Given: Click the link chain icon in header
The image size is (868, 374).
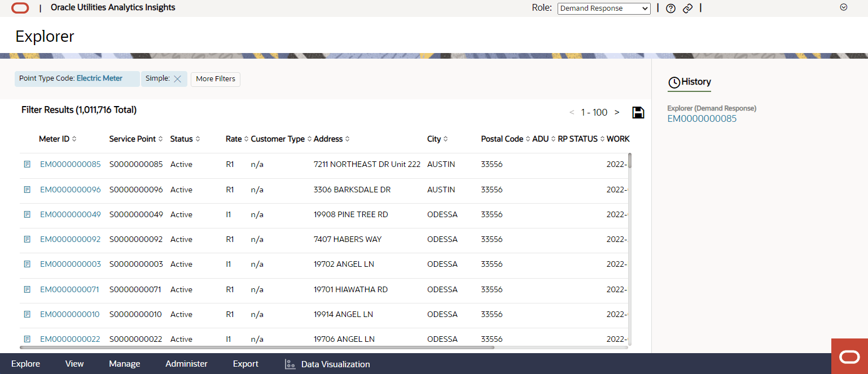Looking at the screenshot, I should [x=687, y=8].
